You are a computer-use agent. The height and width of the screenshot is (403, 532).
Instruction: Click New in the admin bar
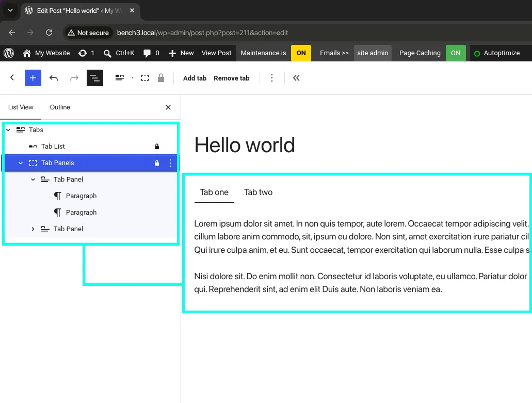[181, 53]
